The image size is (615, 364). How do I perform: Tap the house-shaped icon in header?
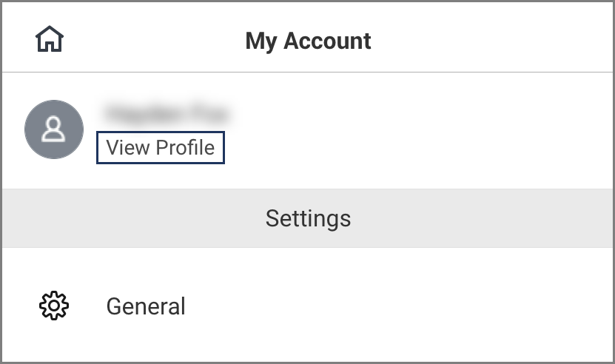[50, 39]
